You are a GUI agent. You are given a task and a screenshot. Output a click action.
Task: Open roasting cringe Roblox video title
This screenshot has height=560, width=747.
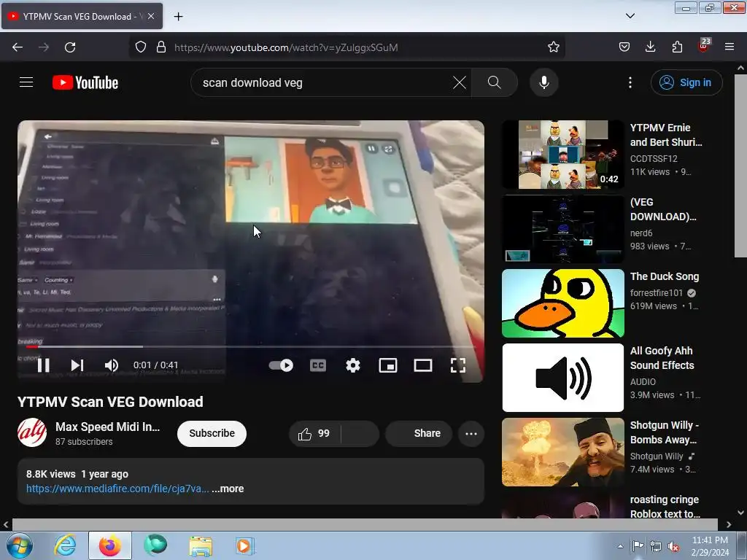point(665,507)
